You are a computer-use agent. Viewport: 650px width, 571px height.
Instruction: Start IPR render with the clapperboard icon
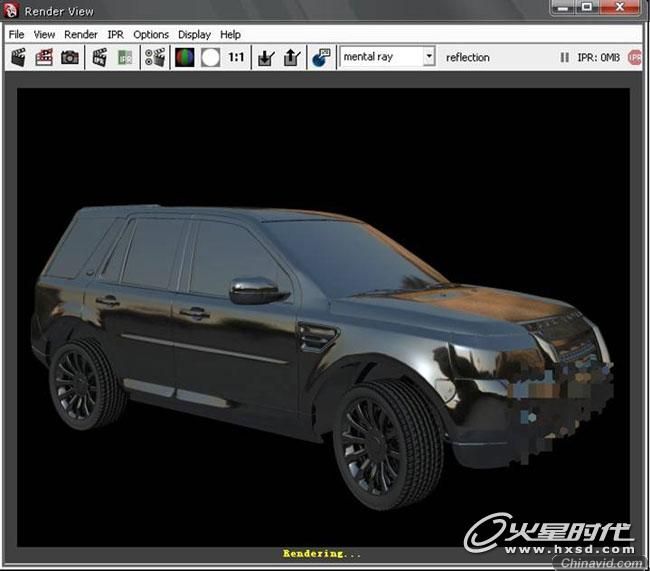(x=99, y=57)
